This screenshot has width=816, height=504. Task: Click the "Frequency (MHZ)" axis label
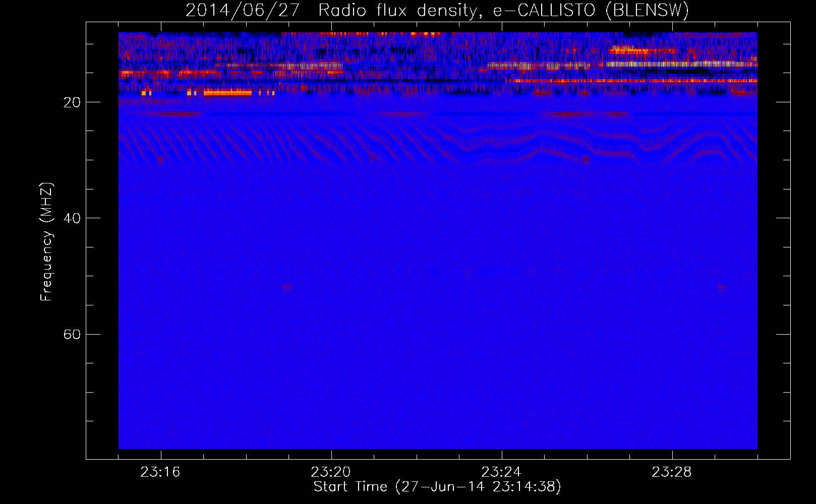[x=46, y=242]
